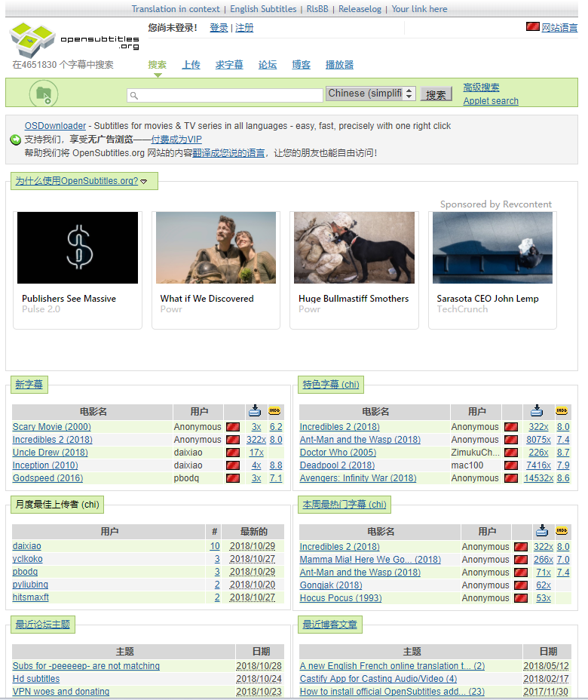Click flag icon in Deadpool 2 (2018) row
Image resolution: width=588 pixels, height=700 pixels.
click(x=511, y=465)
